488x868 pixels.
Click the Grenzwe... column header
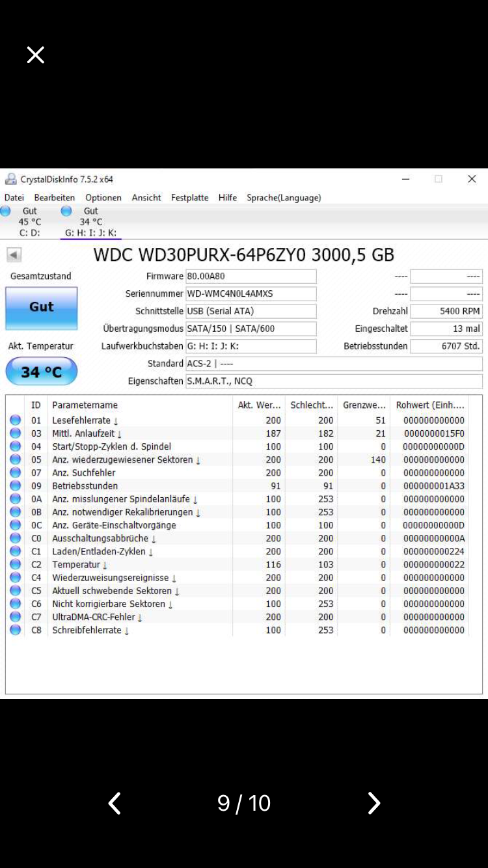pyautogui.click(x=364, y=405)
